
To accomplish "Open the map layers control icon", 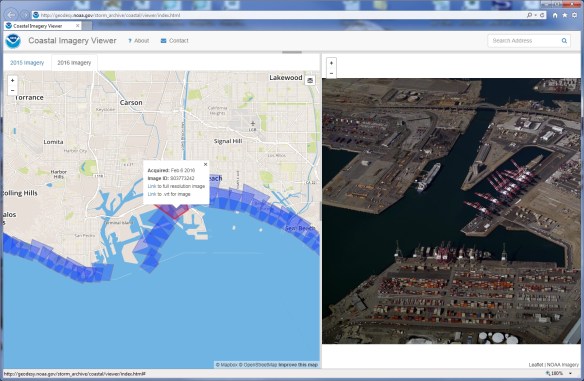I will click(310, 80).
